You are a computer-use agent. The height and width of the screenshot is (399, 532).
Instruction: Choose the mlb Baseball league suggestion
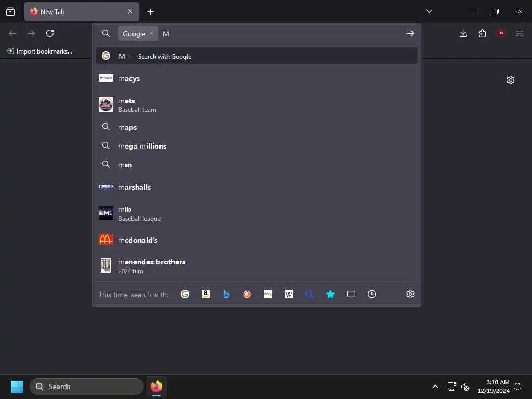click(257, 214)
